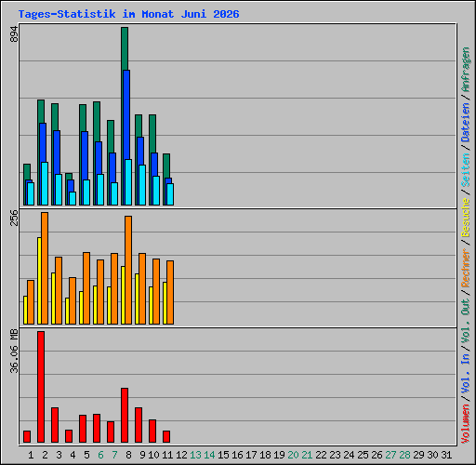Click the orange Rechner bar for day 4
The height and width of the screenshot is (465, 476).
[x=73, y=300]
